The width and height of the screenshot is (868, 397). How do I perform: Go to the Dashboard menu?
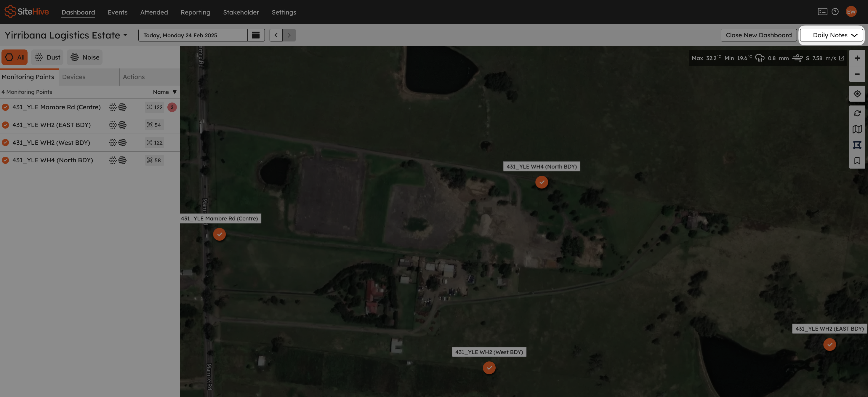click(78, 12)
